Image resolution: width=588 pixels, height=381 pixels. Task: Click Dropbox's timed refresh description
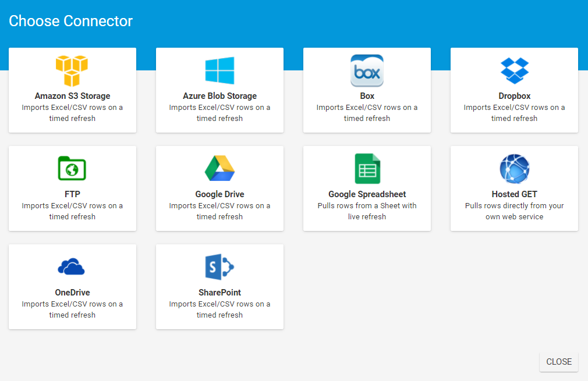515,113
